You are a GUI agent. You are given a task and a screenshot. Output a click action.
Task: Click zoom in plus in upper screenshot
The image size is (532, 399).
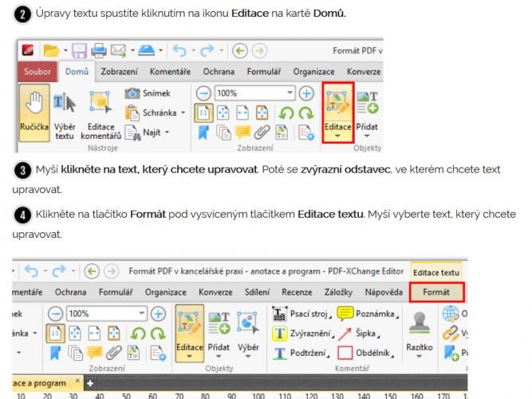pos(306,93)
